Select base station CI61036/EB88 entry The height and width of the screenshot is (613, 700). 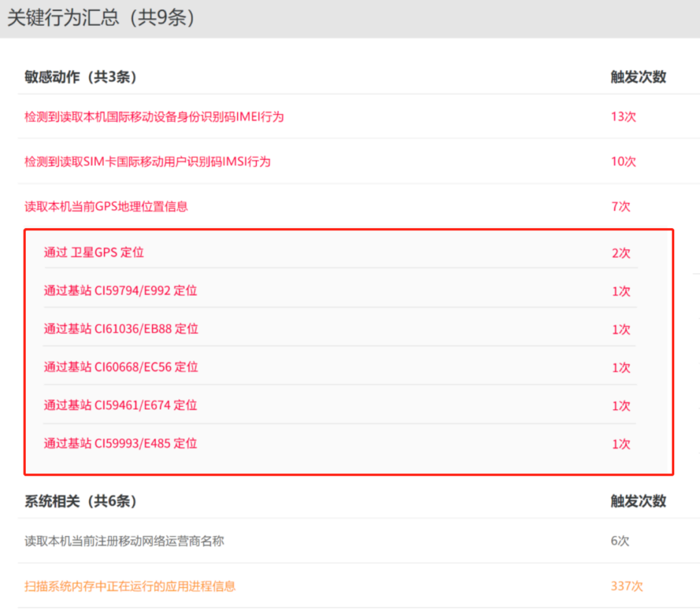coord(121,329)
